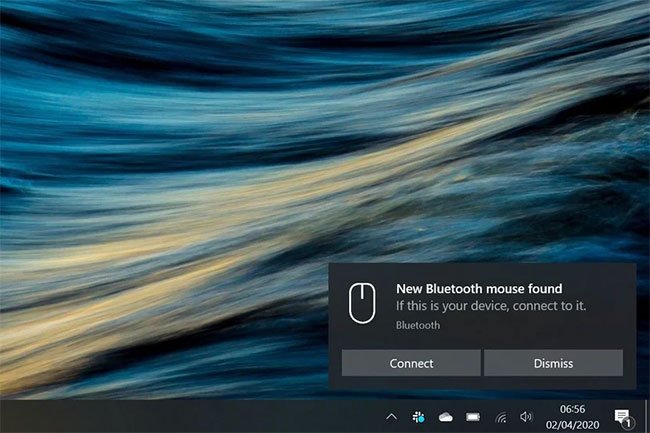The image size is (650, 433).
Task: Click "If this is your device" message text
Action: tap(490, 306)
